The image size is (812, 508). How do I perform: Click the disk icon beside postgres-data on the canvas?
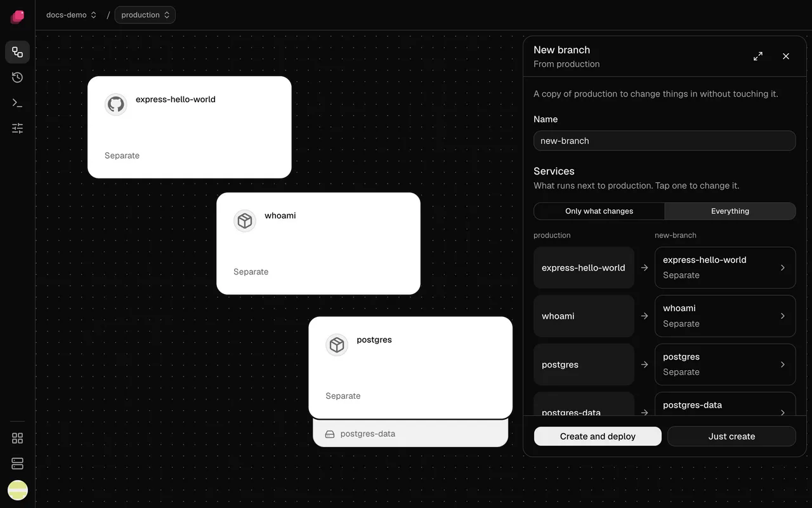pyautogui.click(x=330, y=434)
